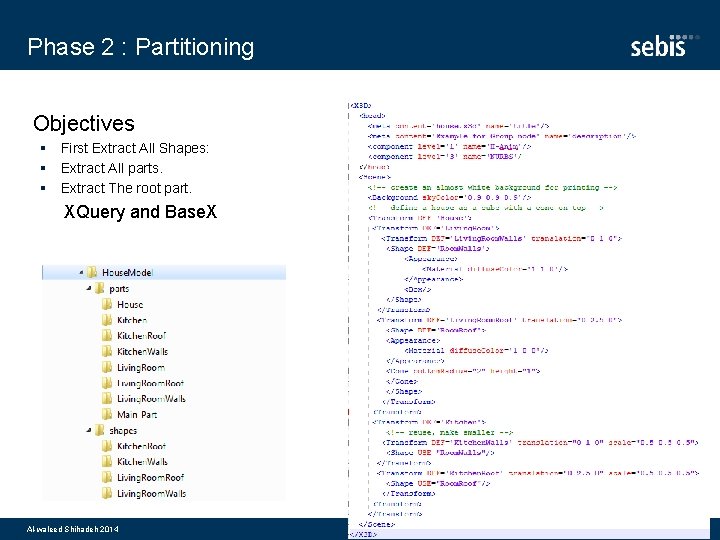This screenshot has height=540, width=720.
Task: Click the <Scene> opening tag line
Action: [374, 177]
